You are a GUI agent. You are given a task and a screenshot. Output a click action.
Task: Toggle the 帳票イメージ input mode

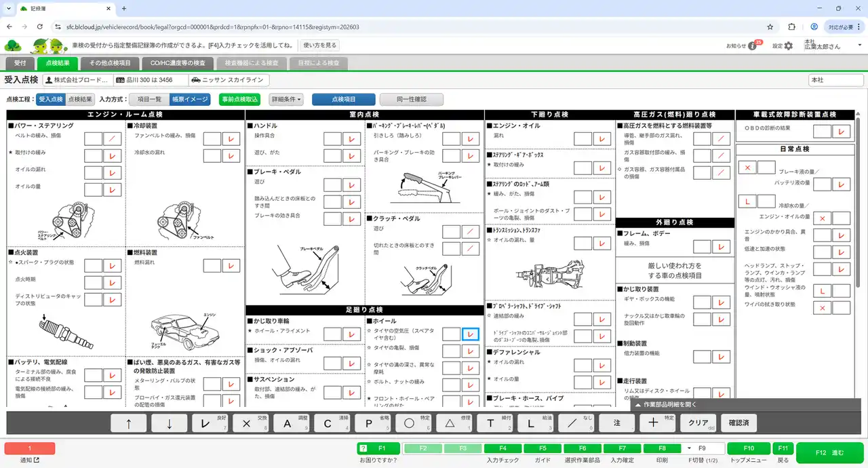tap(190, 99)
